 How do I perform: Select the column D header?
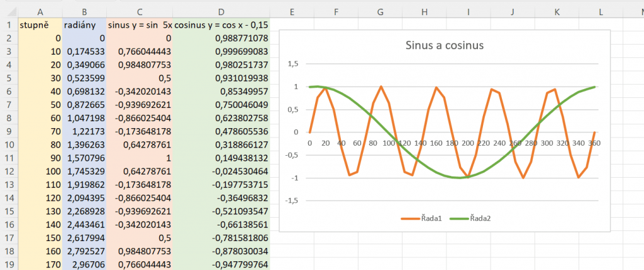221,11
